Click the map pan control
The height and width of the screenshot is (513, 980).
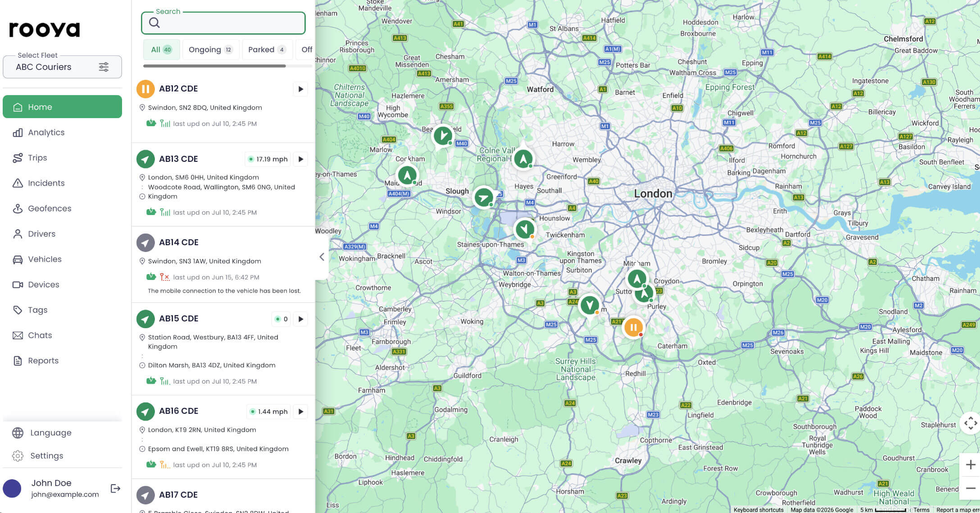971,423
